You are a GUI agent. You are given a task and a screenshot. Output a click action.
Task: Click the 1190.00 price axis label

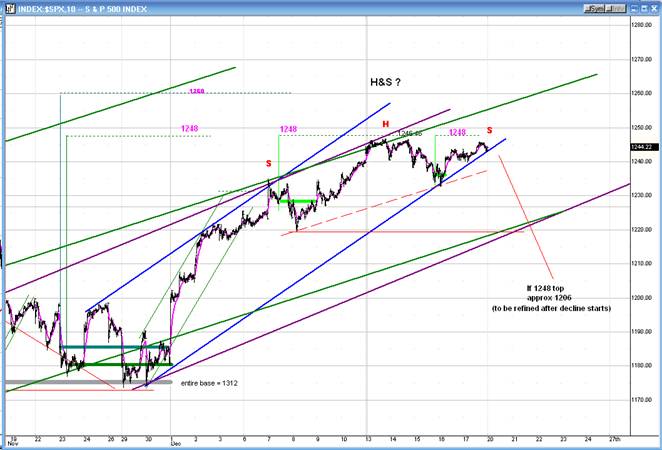(642, 332)
